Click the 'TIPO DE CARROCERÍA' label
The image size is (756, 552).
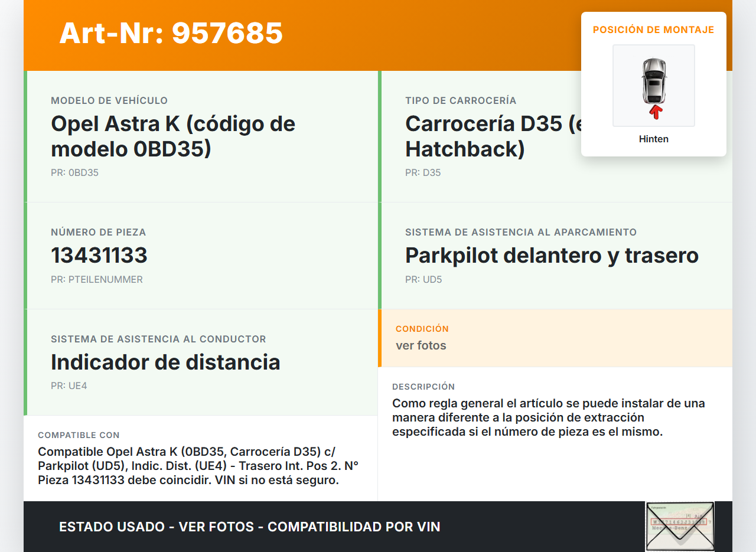point(461,101)
